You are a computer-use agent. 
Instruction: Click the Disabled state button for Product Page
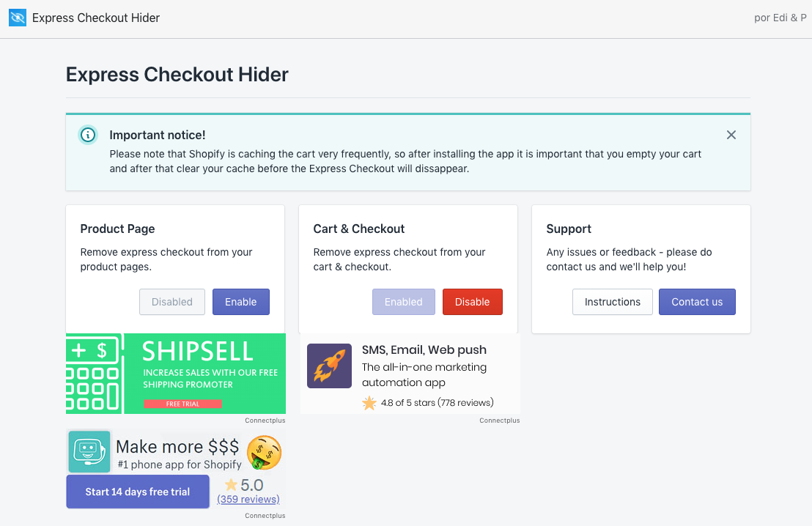click(x=172, y=302)
